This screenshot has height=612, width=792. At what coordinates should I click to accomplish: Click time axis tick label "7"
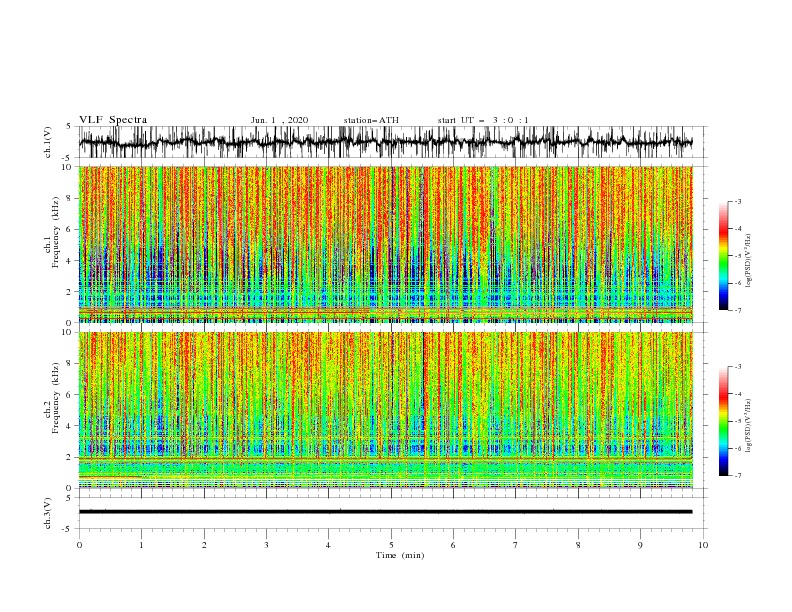(x=516, y=545)
